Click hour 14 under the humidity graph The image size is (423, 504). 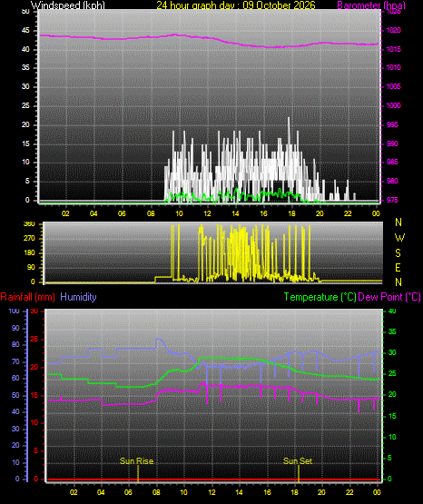click(239, 492)
